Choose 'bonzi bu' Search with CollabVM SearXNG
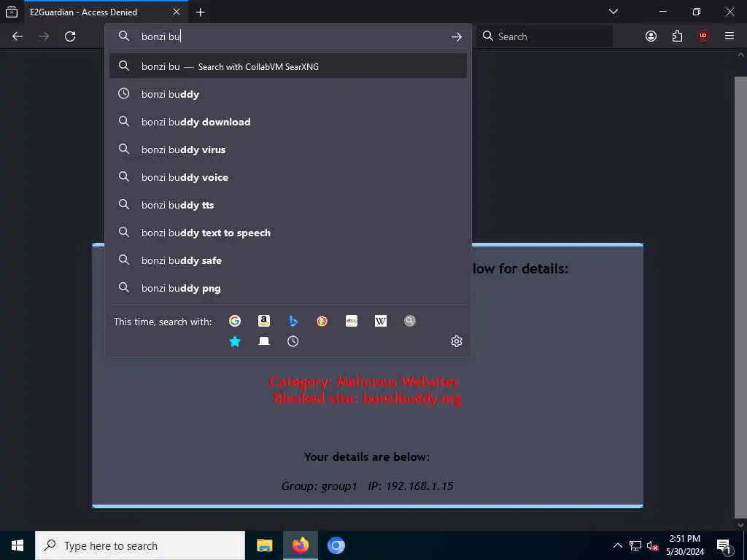Viewport: 747px width, 560px height. point(287,66)
